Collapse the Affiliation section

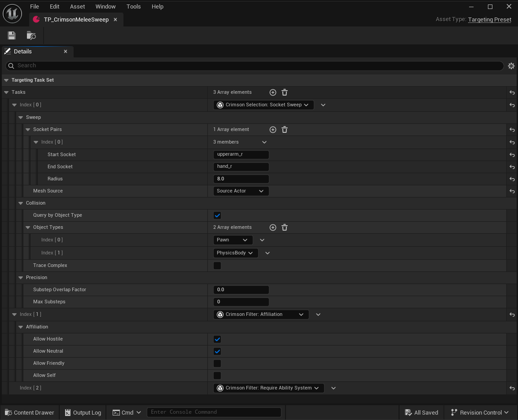tap(21, 327)
